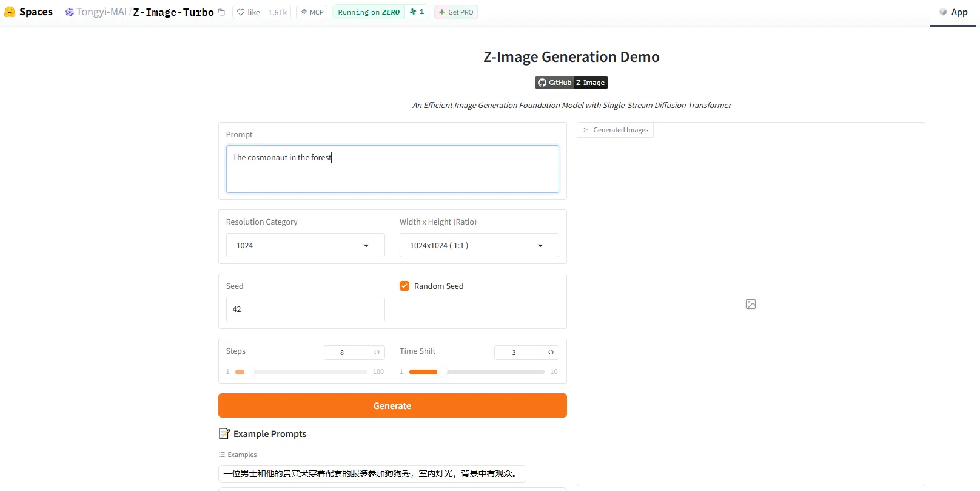The height and width of the screenshot is (491, 980).
Task: Open the MCP badge
Action: 312,12
